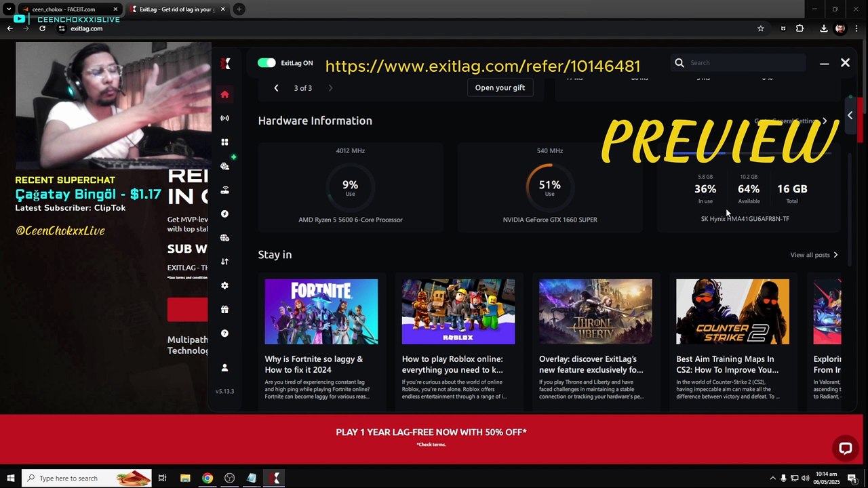The height and width of the screenshot is (488, 868).
Task: Open the up-down arrows icon in ExitLag sidebar
Action: click(224, 262)
